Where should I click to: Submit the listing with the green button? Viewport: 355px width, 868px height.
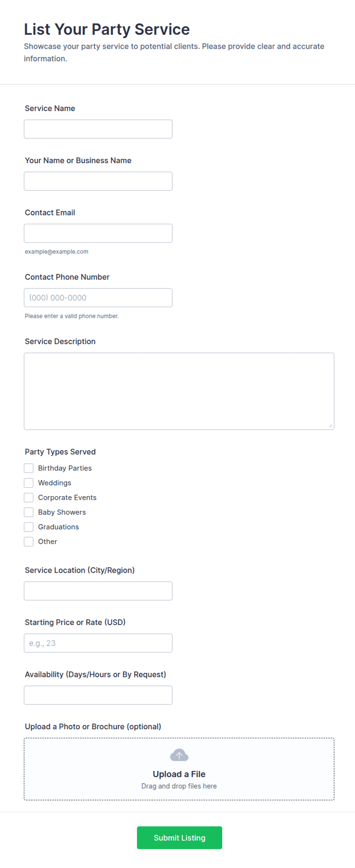coord(179,838)
